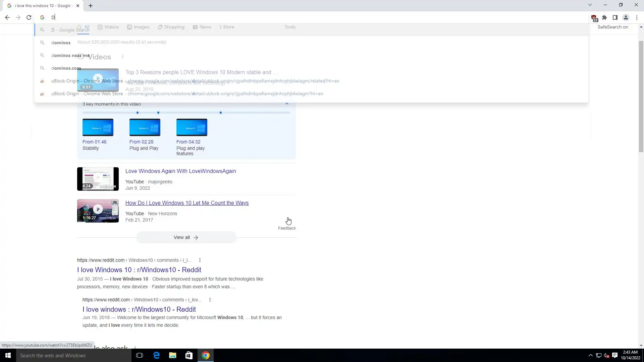
Task: Open 'I love Windows 10 : r/Windows10' link
Action: coord(139,270)
